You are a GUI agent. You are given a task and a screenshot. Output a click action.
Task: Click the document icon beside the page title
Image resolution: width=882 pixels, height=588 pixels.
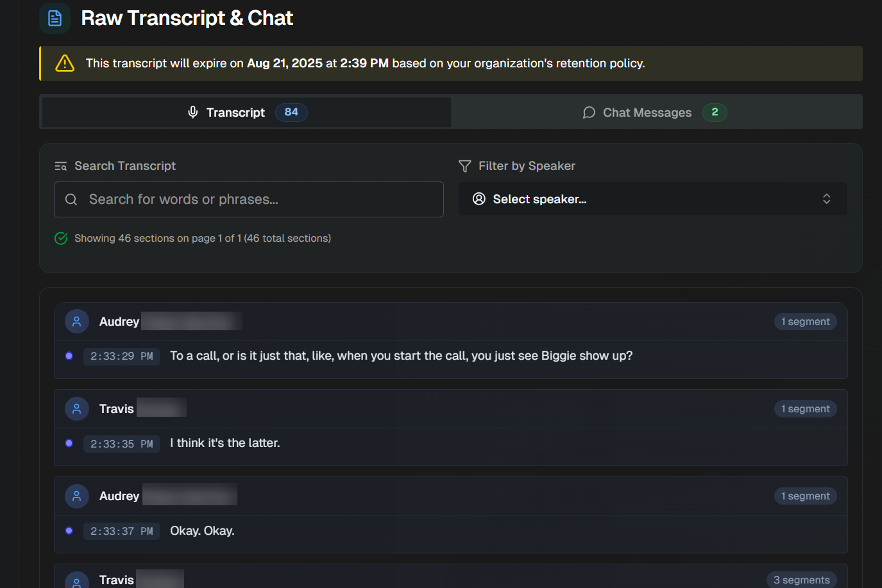[x=55, y=18]
